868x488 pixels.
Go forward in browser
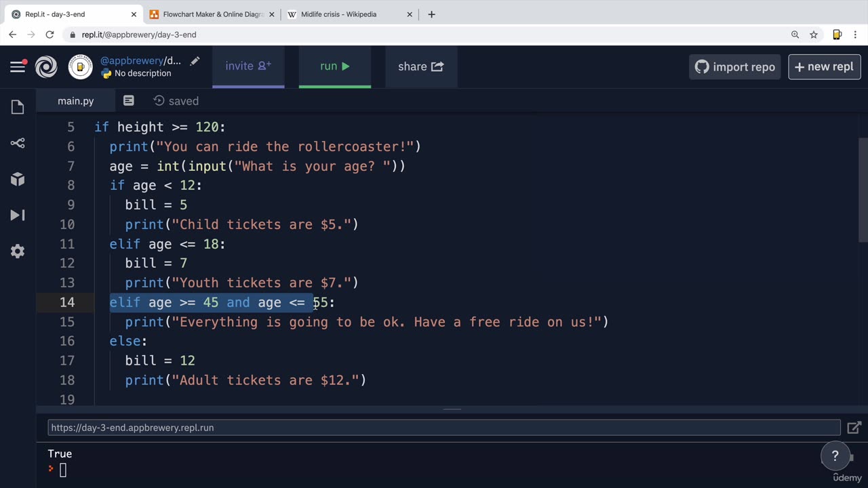(x=31, y=35)
